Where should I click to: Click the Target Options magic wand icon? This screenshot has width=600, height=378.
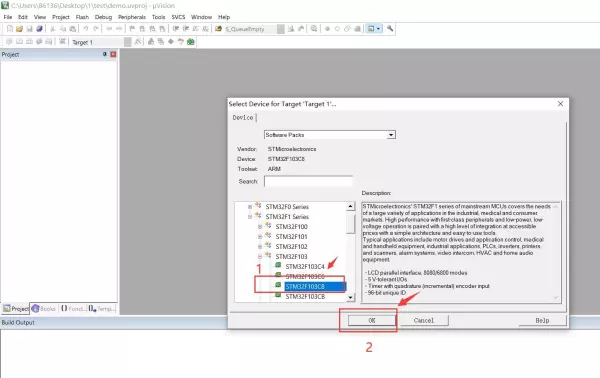click(139, 42)
